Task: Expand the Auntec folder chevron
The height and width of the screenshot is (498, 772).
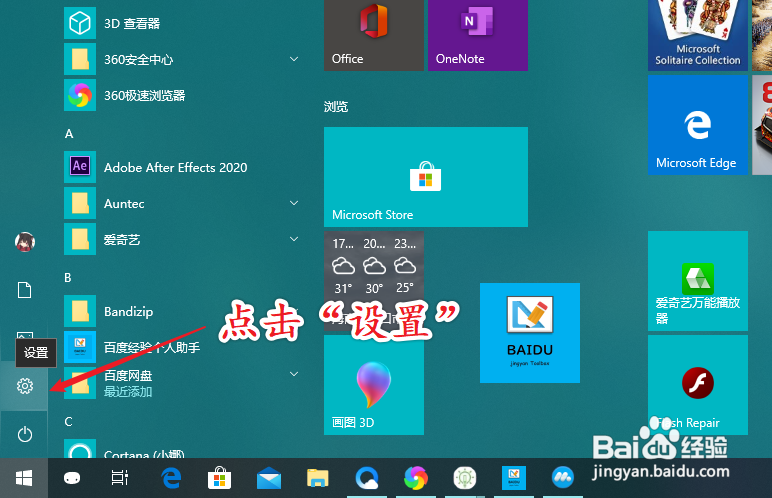Action: coord(294,203)
